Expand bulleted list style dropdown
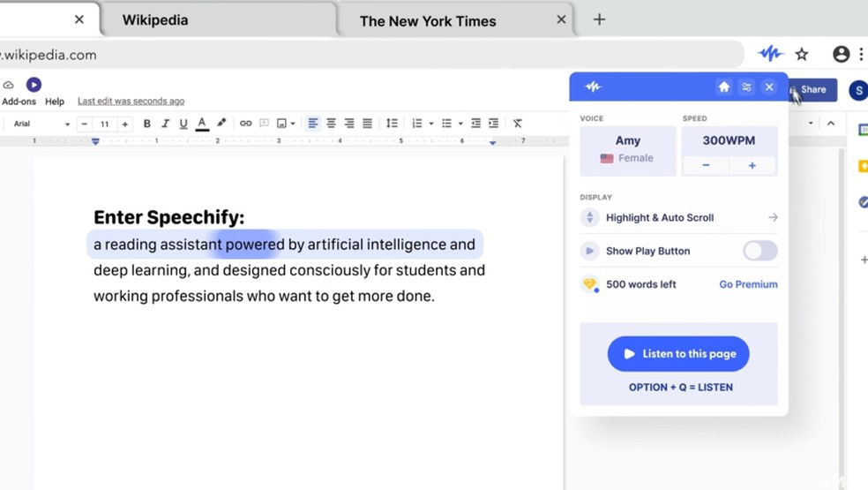This screenshot has height=490, width=868. pyautogui.click(x=460, y=124)
